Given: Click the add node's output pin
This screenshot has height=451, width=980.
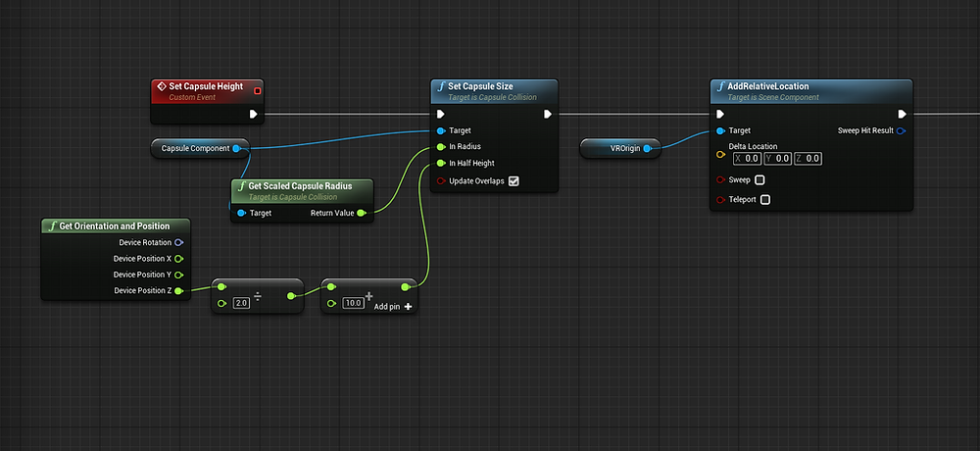Looking at the screenshot, I should coord(405,287).
